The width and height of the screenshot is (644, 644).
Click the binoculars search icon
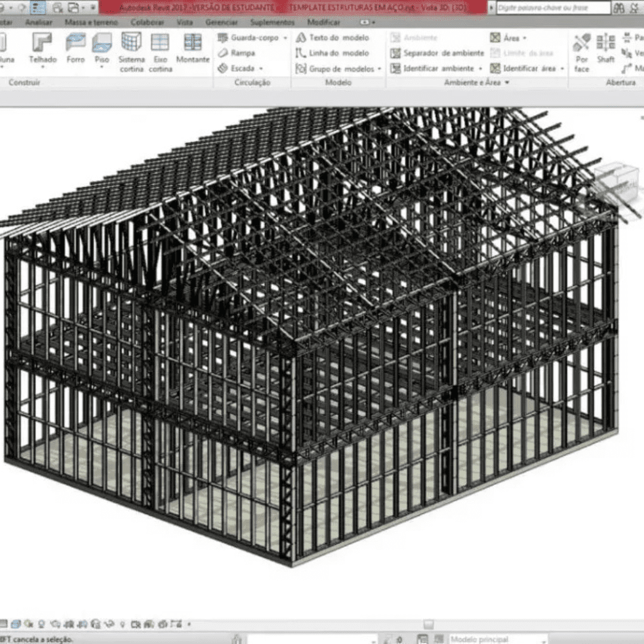[619, 8]
